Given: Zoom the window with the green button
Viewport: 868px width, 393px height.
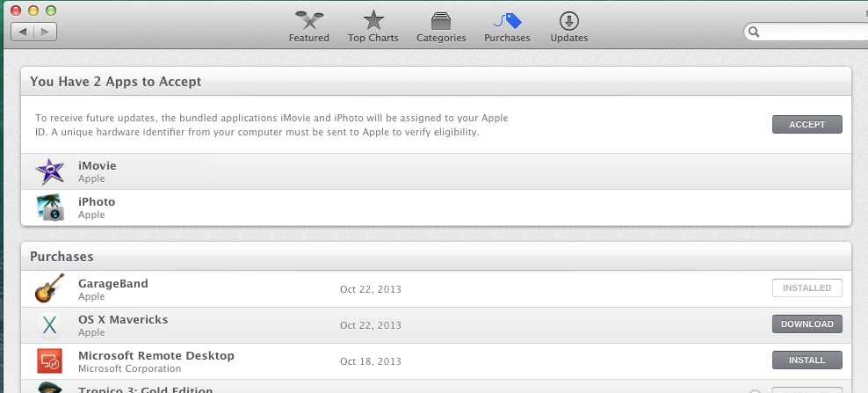Looking at the screenshot, I should tap(51, 11).
